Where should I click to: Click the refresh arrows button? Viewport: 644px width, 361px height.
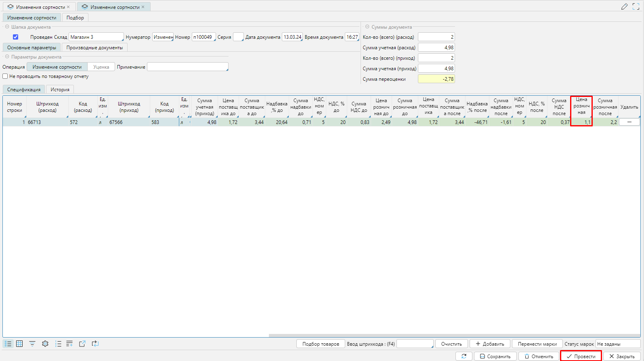464,356
